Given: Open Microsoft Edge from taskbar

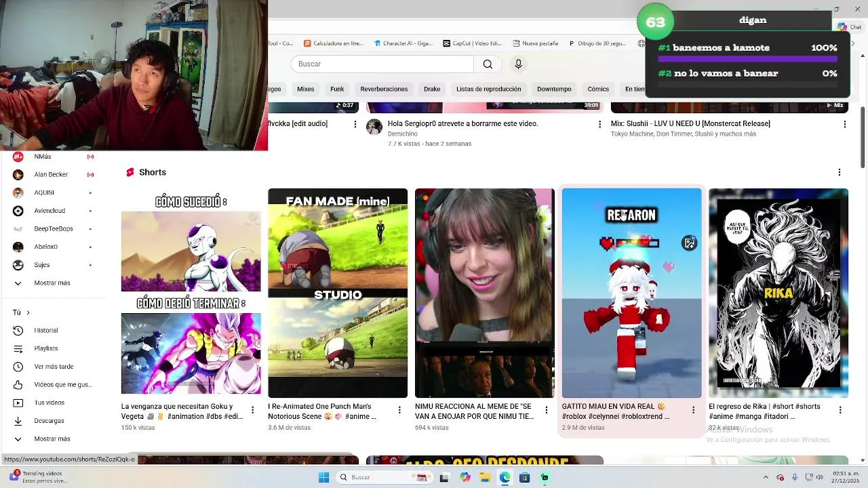Looking at the screenshot, I should coord(505,477).
